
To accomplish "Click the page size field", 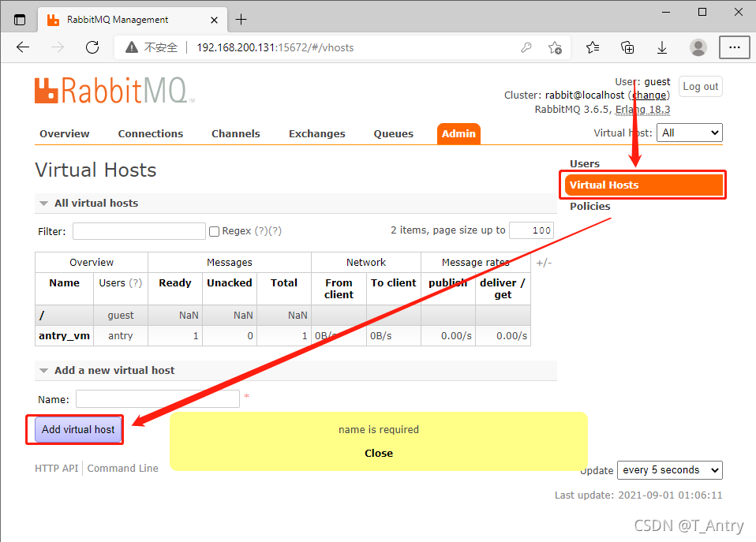I will pyautogui.click(x=531, y=230).
